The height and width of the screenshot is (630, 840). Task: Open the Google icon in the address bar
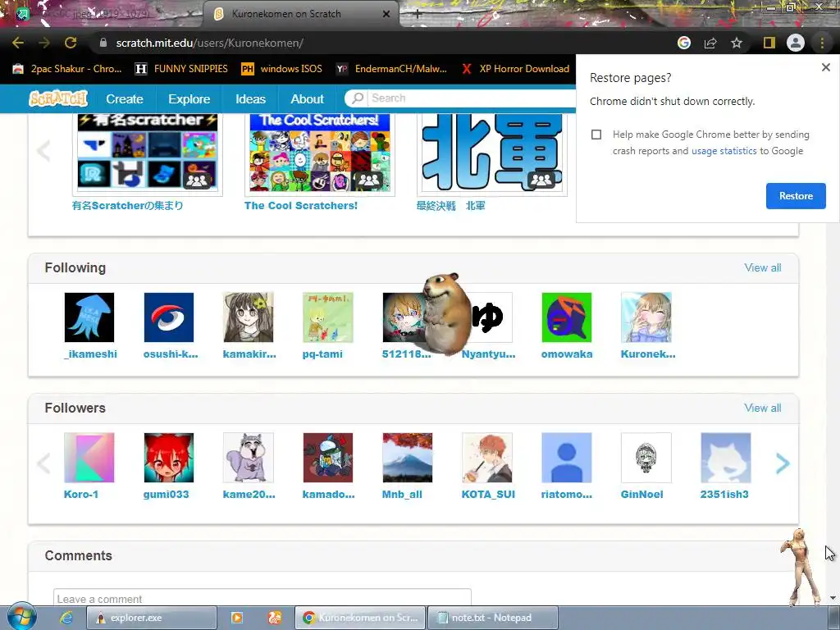[683, 43]
